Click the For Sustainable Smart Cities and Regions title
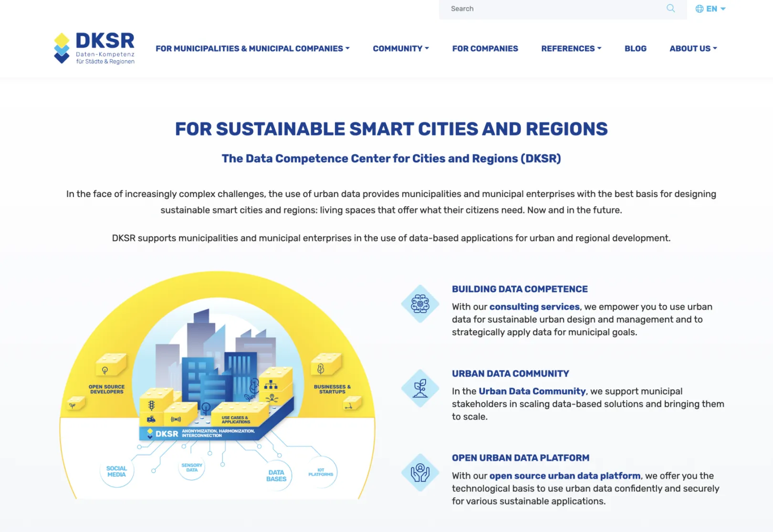The height and width of the screenshot is (532, 773). tap(391, 129)
